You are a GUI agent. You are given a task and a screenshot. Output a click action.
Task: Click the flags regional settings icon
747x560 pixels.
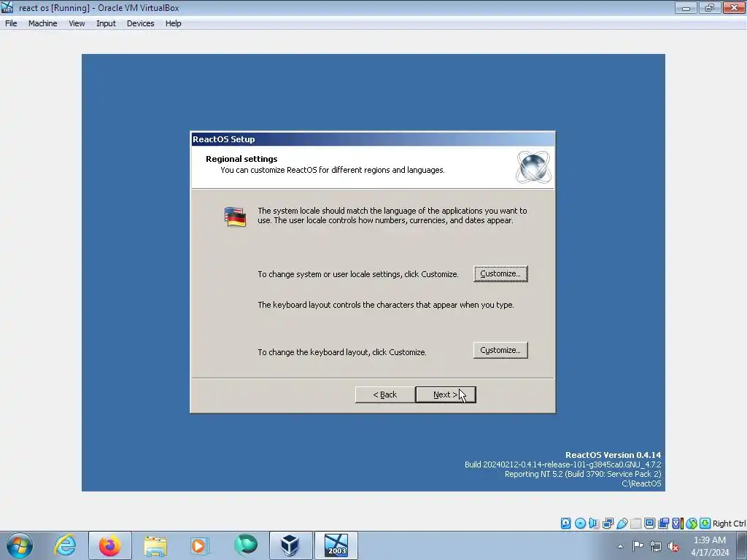point(235,217)
